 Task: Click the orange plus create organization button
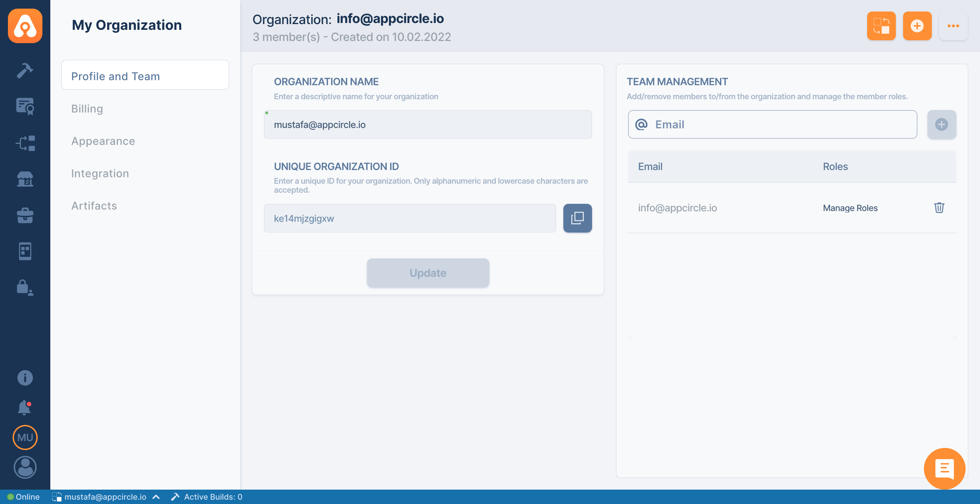tap(917, 26)
